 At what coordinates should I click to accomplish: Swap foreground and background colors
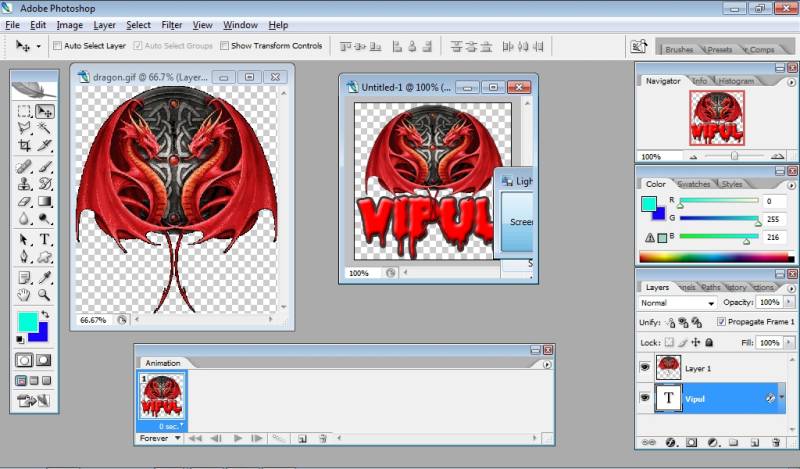click(45, 314)
